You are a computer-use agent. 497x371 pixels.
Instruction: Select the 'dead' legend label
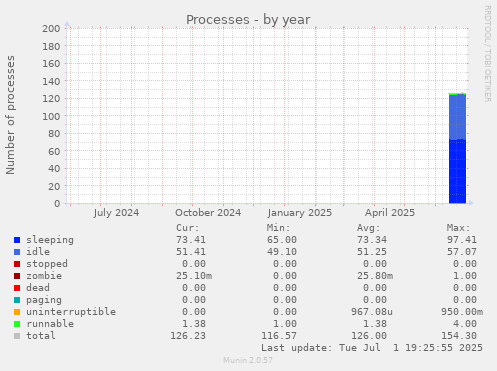(38, 288)
